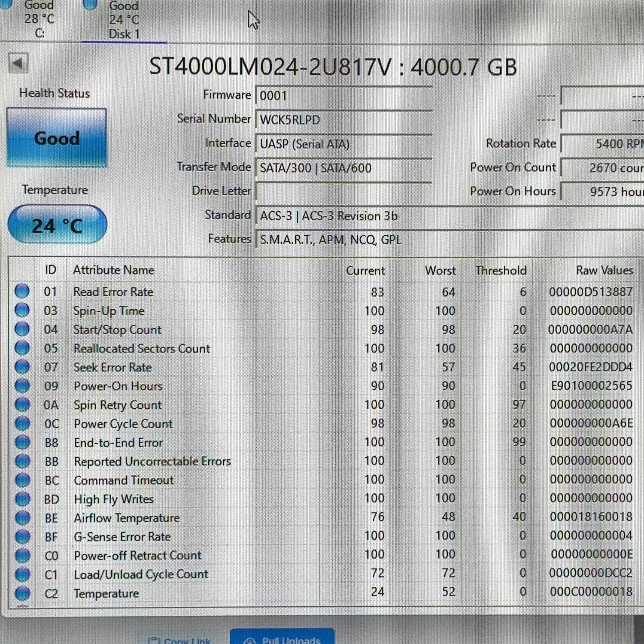The height and width of the screenshot is (644, 644).
Task: Click the status dot for Seek Error Rate
Action: coord(22,367)
